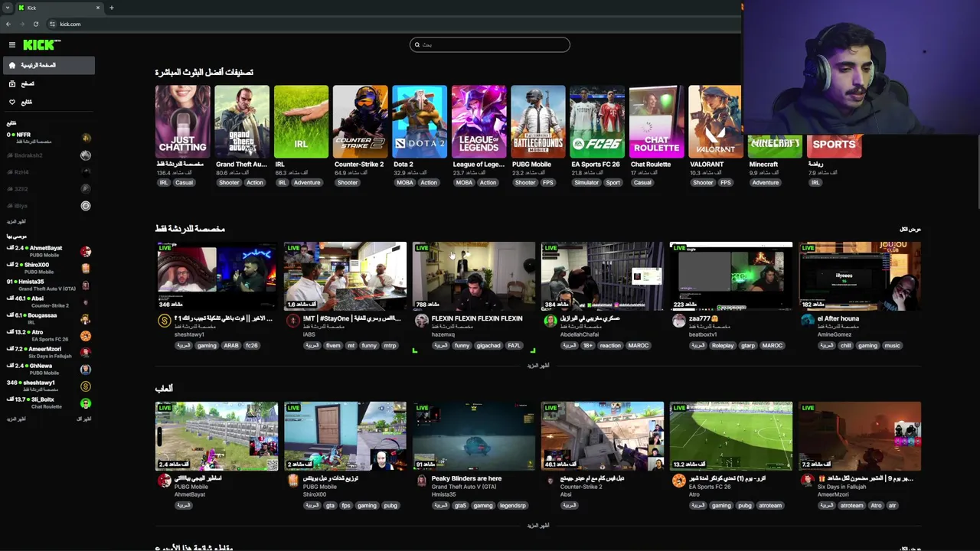Screen dimensions: 980x551
Task: Click the music tag under AmineGomez stream
Action: click(892, 345)
